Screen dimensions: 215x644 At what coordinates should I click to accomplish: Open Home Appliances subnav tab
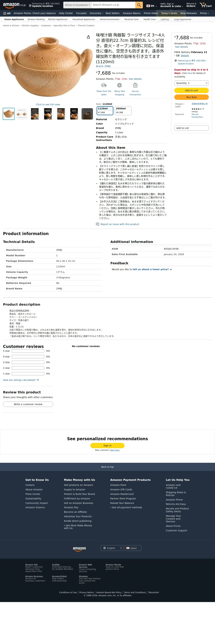coord(14,19)
